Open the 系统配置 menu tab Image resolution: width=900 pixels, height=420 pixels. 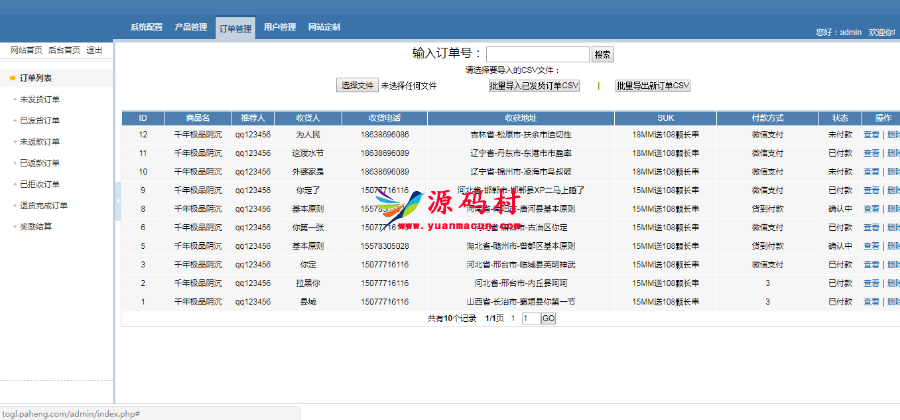[147, 27]
